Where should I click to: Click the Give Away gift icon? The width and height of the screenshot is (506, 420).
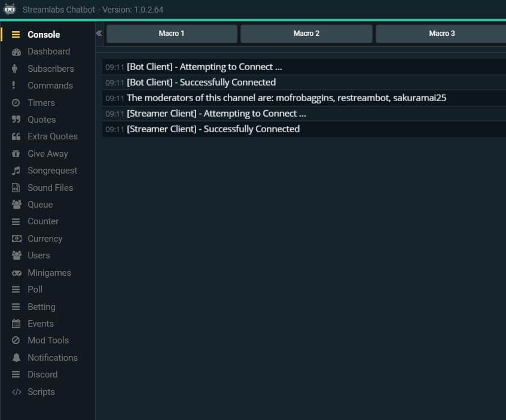(x=16, y=153)
